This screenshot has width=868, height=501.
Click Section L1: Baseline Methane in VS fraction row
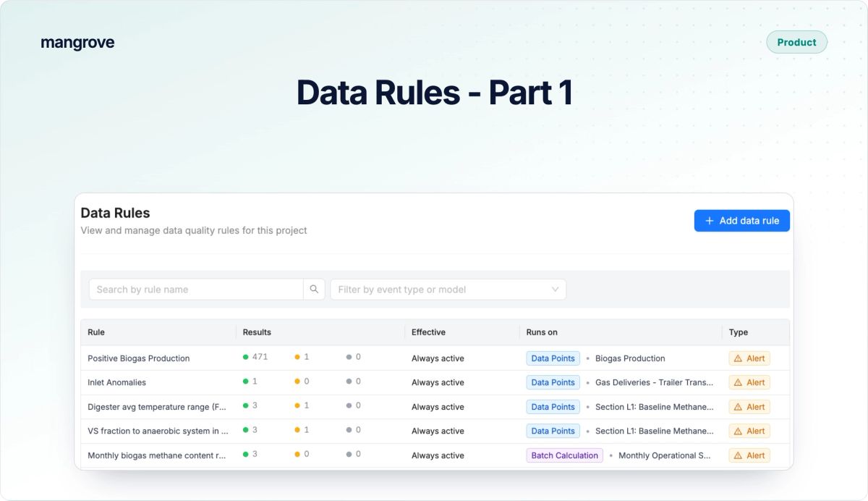(655, 431)
